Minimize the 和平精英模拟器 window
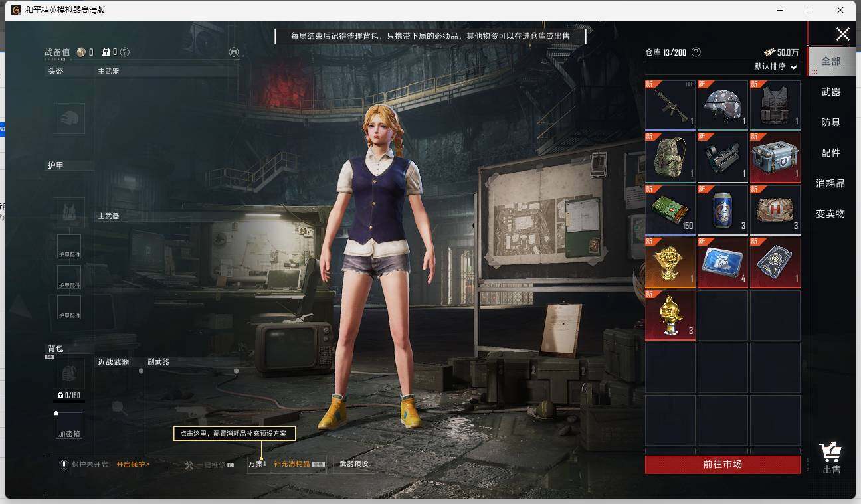 click(x=779, y=10)
